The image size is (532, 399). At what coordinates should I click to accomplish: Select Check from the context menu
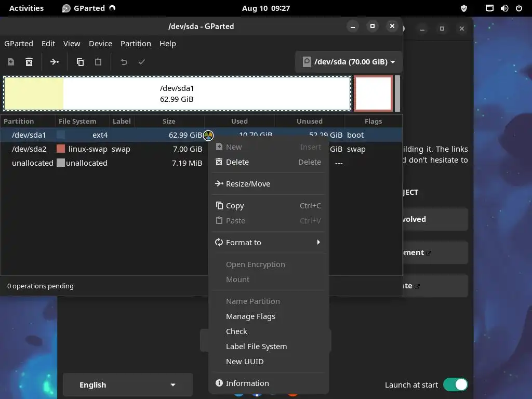point(268,331)
